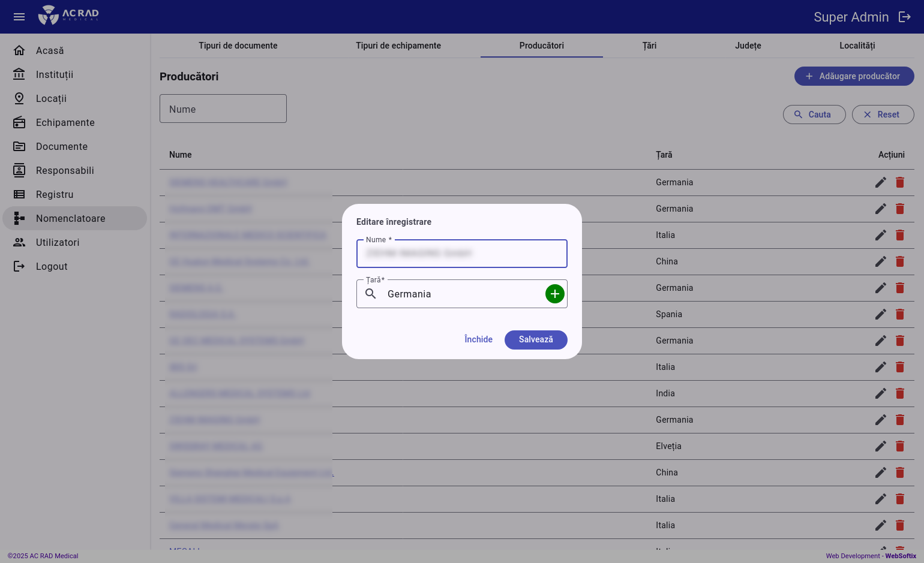
Task: Click trash icon for the Elveția row
Action: click(x=899, y=446)
